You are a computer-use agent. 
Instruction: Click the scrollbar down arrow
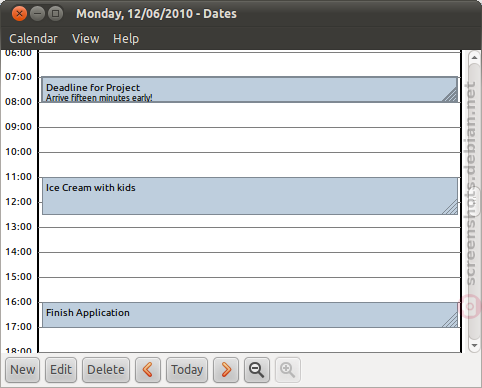pyautogui.click(x=474, y=345)
